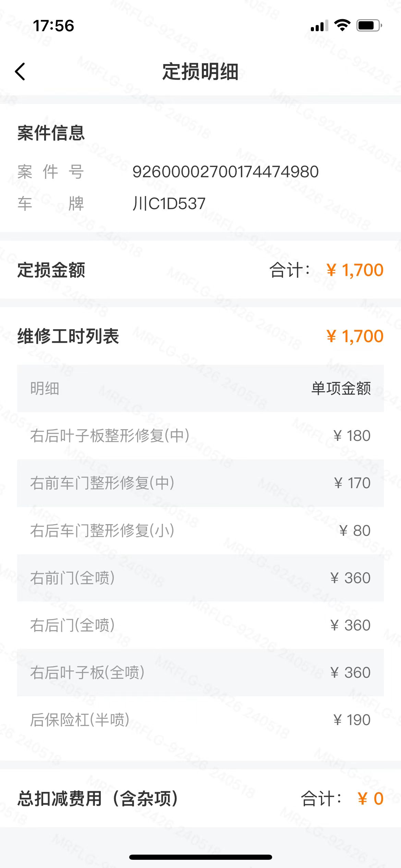Select the 右后叶子板整形修复(中) row
Screen dimensions: 401x868
pyautogui.click(x=200, y=436)
